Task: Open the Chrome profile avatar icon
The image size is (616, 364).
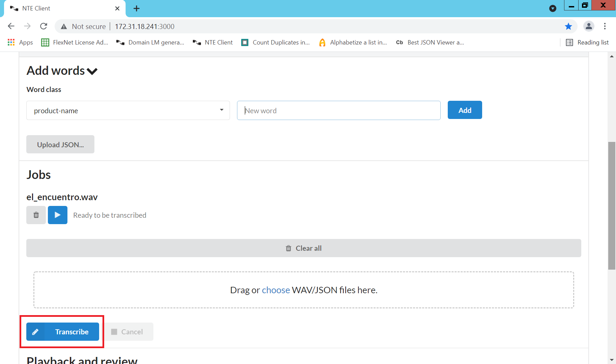Action: coord(589,26)
